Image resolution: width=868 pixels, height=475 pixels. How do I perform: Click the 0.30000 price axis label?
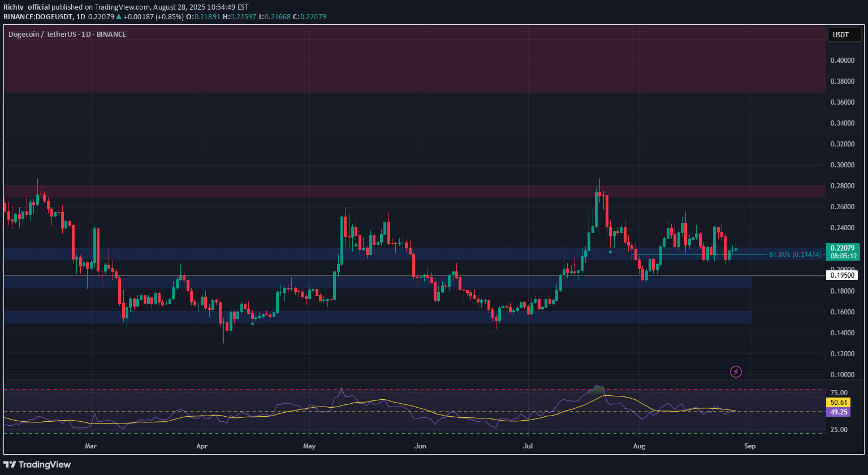(843, 165)
